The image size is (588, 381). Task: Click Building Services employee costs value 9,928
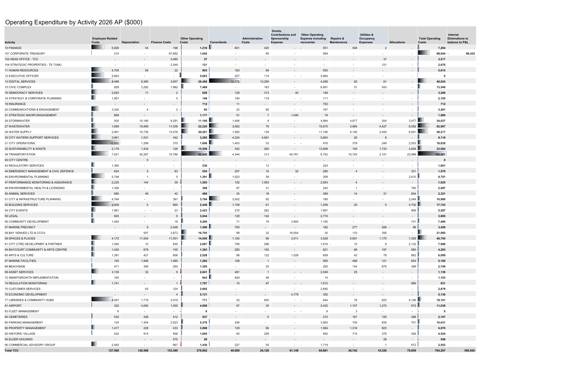pos(115,205)
